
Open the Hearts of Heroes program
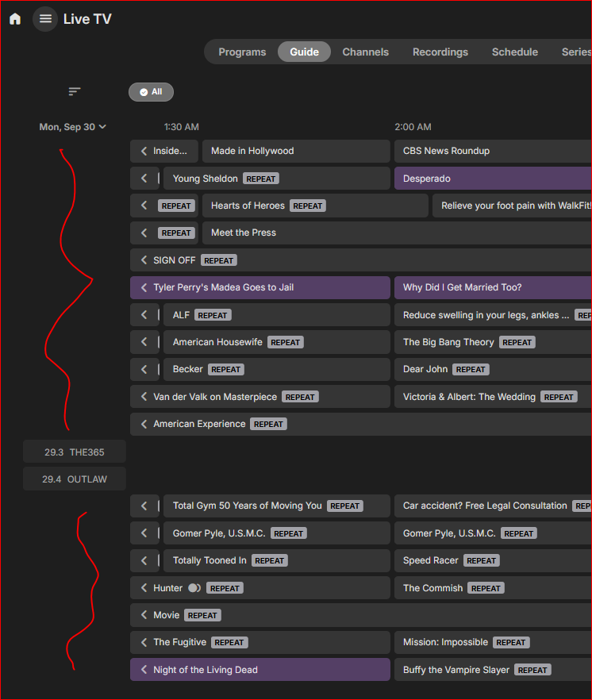[315, 206]
